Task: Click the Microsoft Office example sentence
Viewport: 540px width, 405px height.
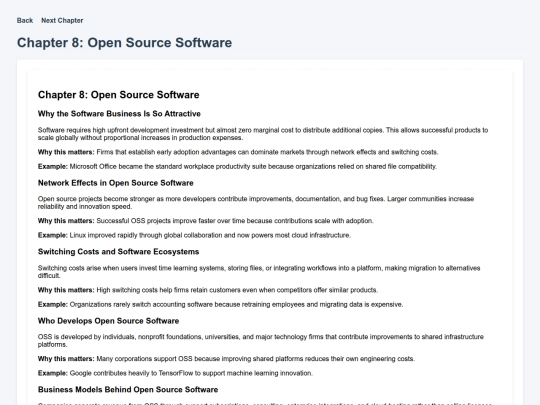Action: click(x=237, y=166)
